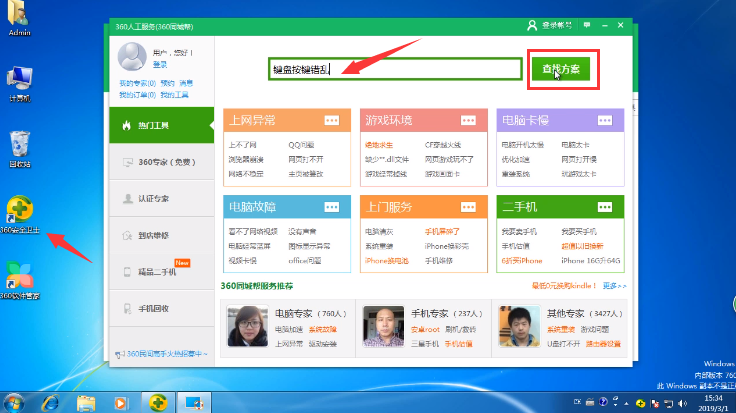736x413 pixels.
Task: Expand the 电脑卡慢 card's more button
Action: (x=603, y=121)
